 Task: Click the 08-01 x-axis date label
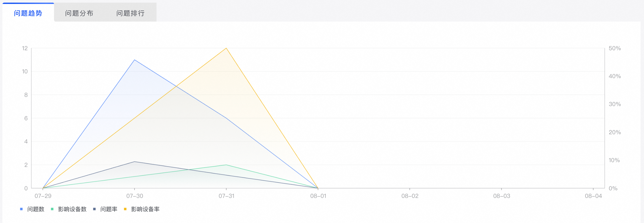point(318,196)
